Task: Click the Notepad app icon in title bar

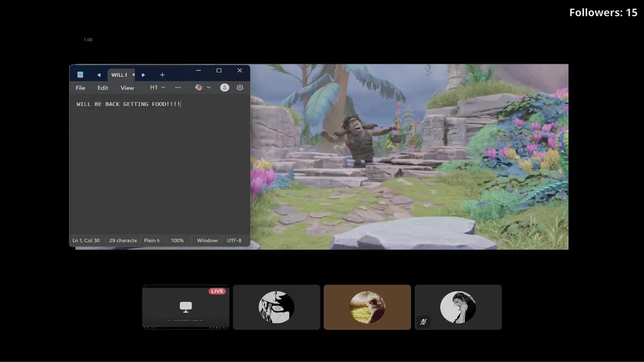Action: coord(80,74)
